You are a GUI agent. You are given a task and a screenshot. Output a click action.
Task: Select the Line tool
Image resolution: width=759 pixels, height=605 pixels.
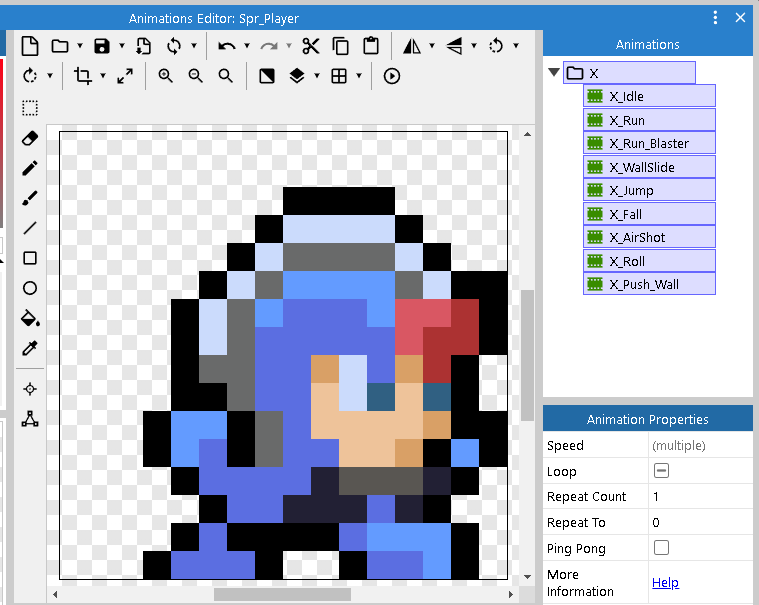(x=30, y=228)
